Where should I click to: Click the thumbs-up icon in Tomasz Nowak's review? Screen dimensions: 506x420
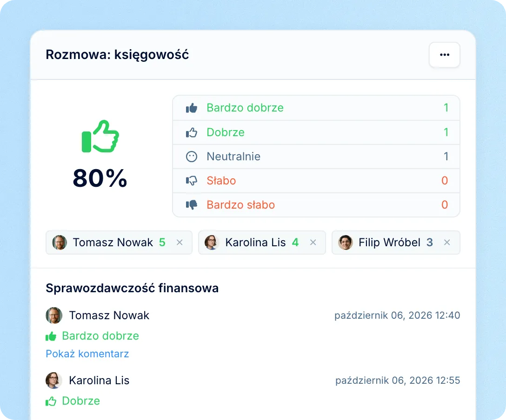(51, 336)
